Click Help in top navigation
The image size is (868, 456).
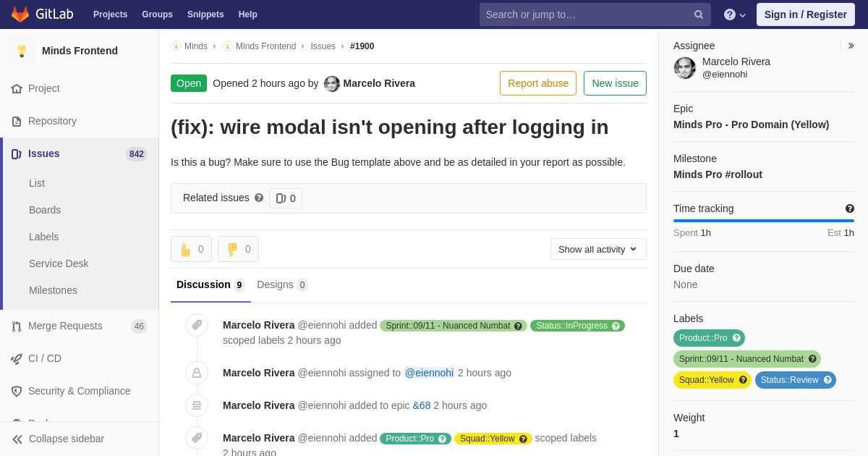(248, 14)
